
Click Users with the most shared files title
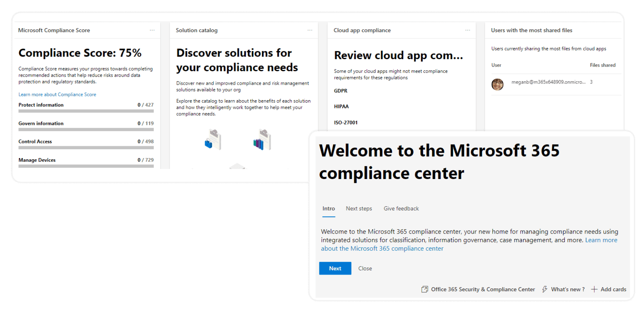tap(532, 30)
